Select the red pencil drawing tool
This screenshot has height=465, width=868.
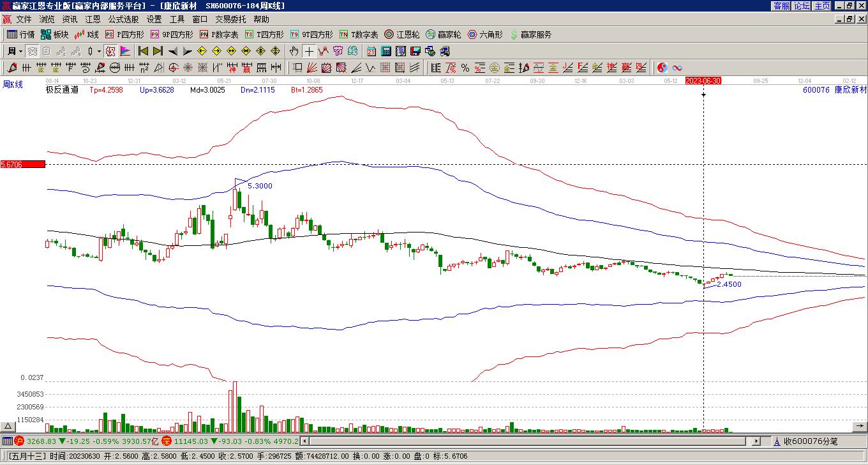(x=11, y=68)
